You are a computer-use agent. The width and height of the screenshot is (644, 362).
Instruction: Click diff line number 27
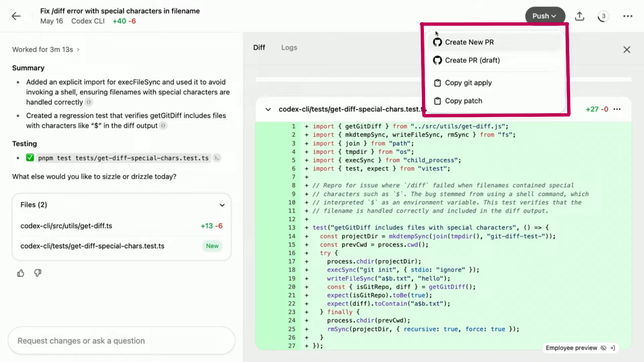click(292, 346)
